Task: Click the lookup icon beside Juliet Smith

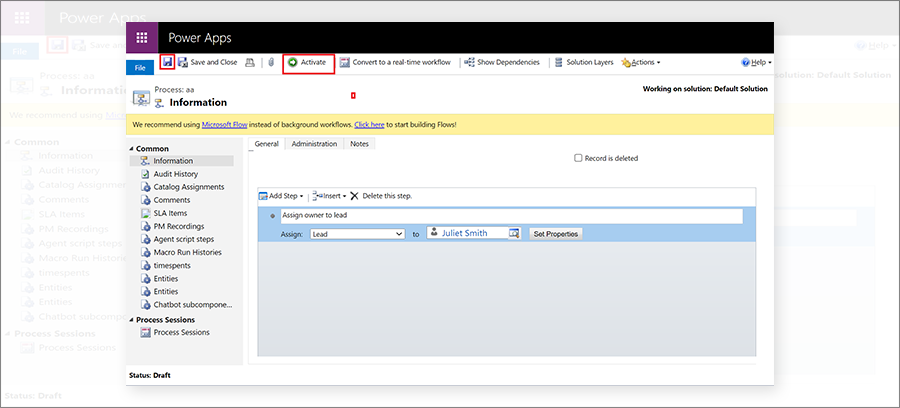Action: point(514,233)
